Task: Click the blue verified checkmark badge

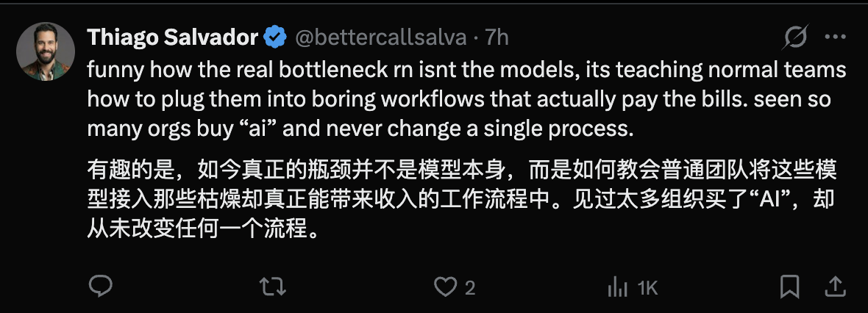Action: (275, 37)
